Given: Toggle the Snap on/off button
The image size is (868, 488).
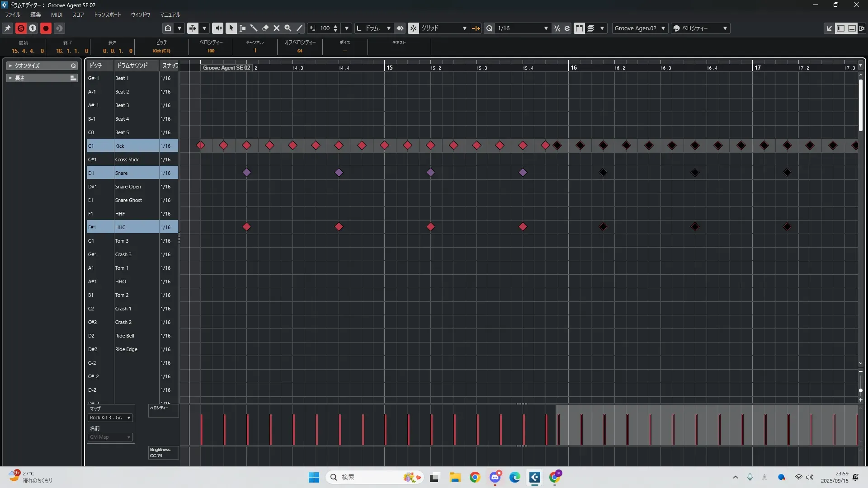Looking at the screenshot, I should [x=413, y=28].
